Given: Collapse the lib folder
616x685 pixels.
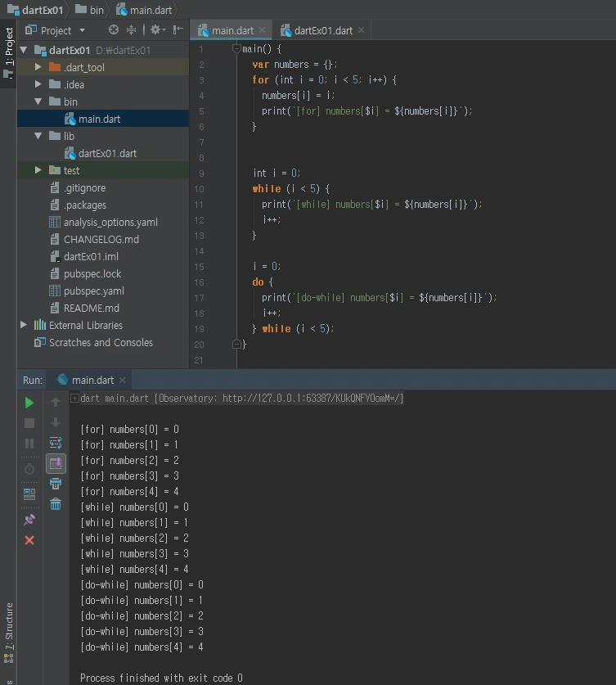Looking at the screenshot, I should click(38, 136).
